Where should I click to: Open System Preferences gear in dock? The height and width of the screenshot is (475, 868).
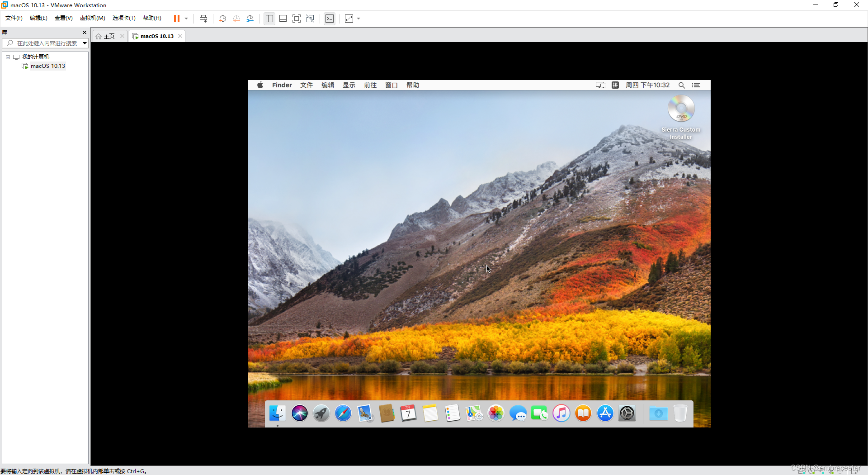tap(627, 413)
